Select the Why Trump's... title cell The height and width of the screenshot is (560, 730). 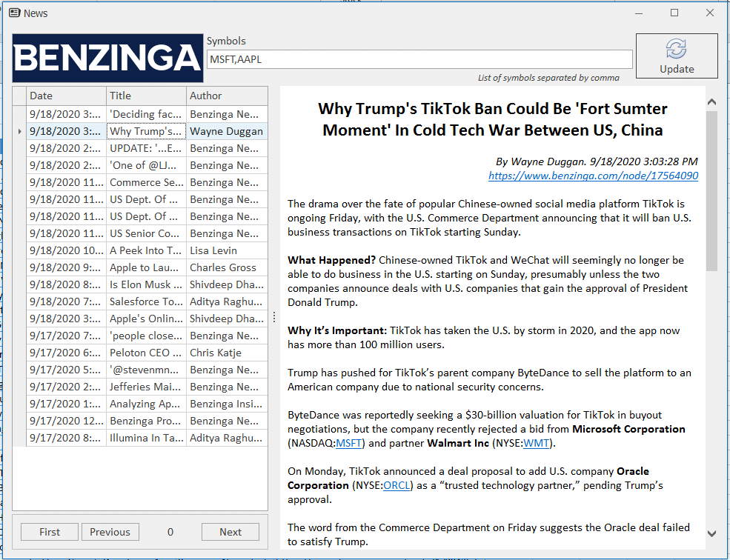[x=146, y=132]
